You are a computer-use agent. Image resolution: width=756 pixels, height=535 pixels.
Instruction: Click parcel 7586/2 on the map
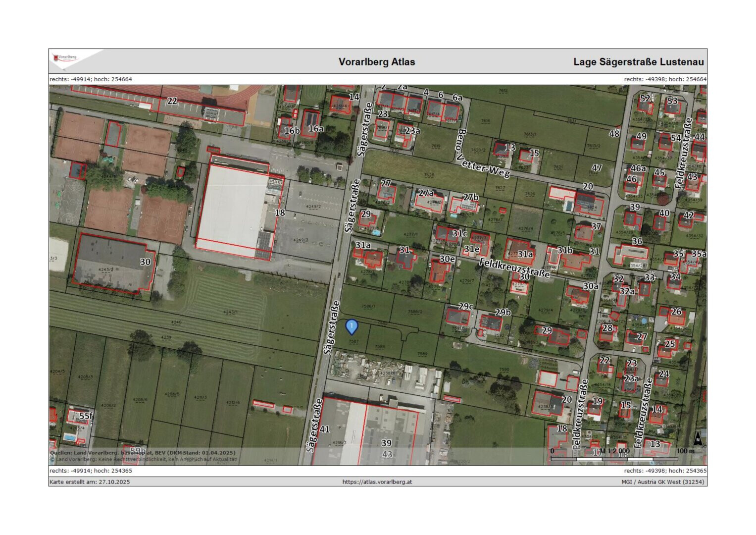click(415, 312)
